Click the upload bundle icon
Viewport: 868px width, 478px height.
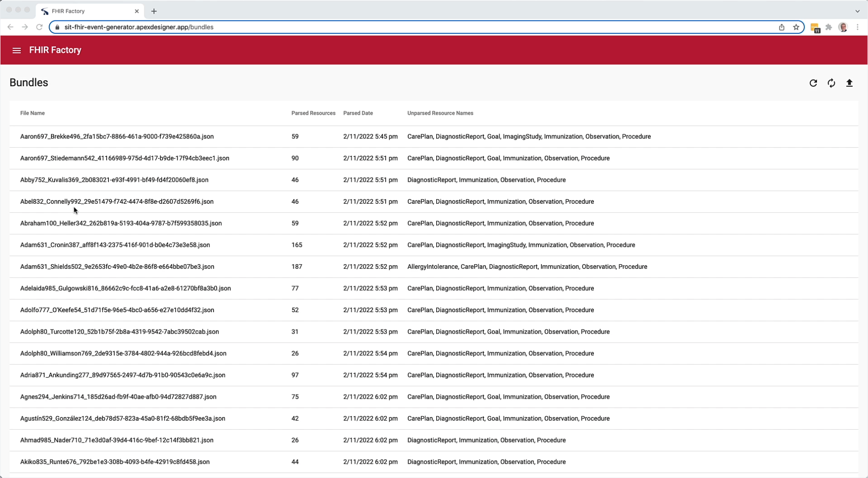point(849,83)
